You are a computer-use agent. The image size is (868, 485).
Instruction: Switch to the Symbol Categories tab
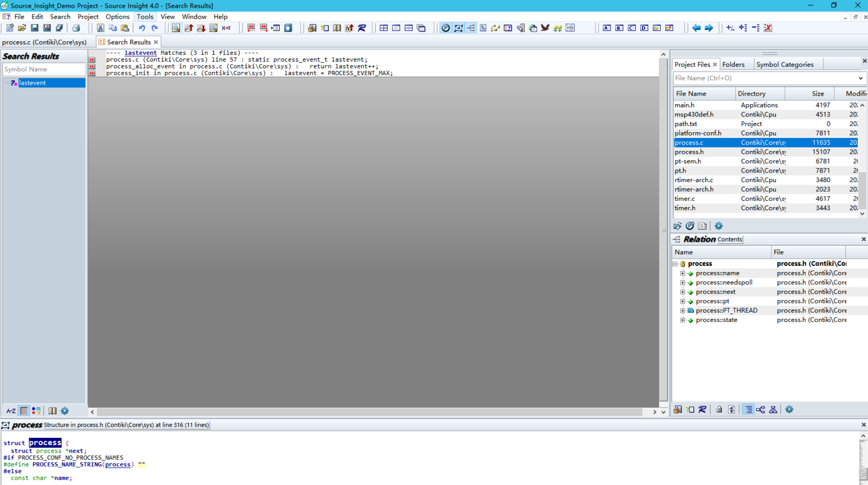[x=785, y=64]
